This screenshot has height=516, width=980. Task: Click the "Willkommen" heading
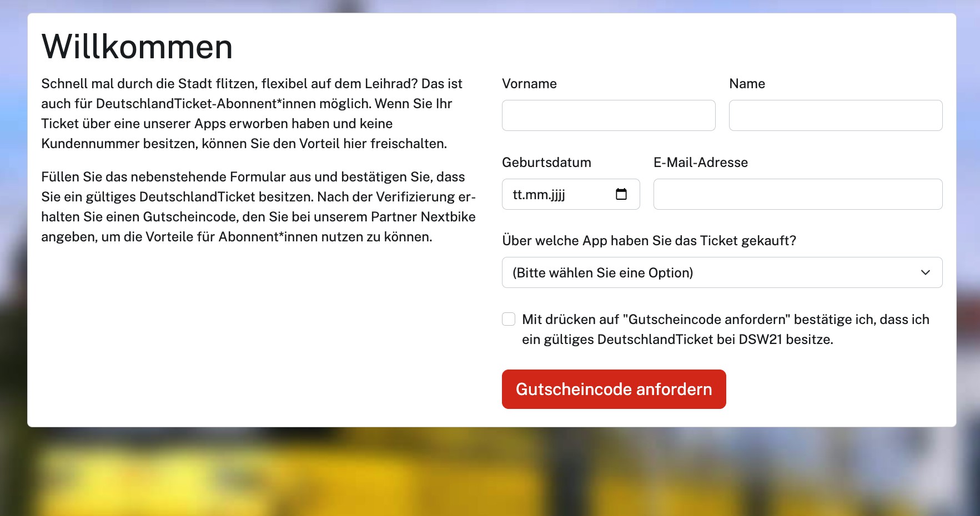137,47
